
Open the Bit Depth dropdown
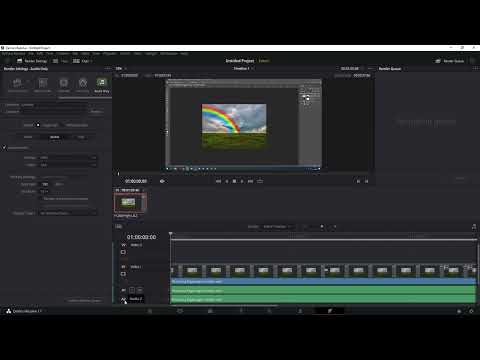(45, 191)
